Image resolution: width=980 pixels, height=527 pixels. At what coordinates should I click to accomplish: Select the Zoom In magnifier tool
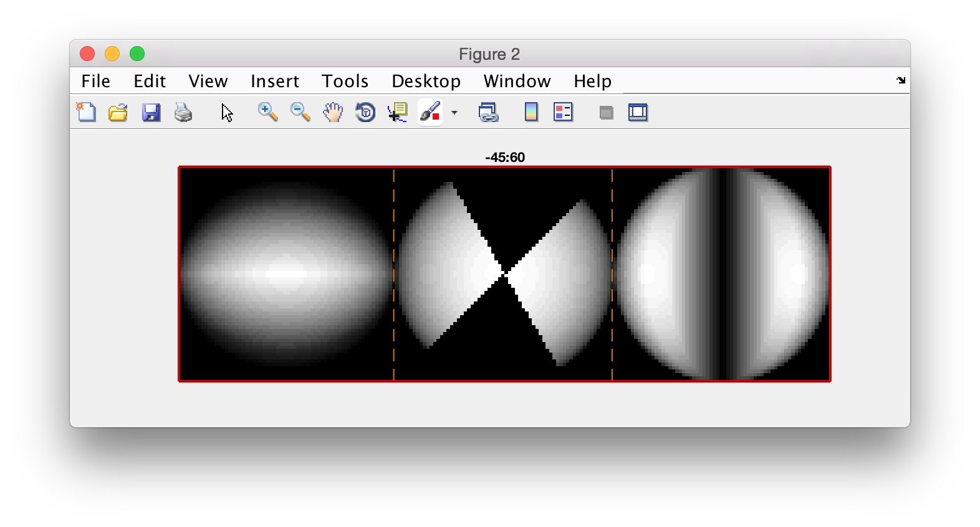[268, 113]
